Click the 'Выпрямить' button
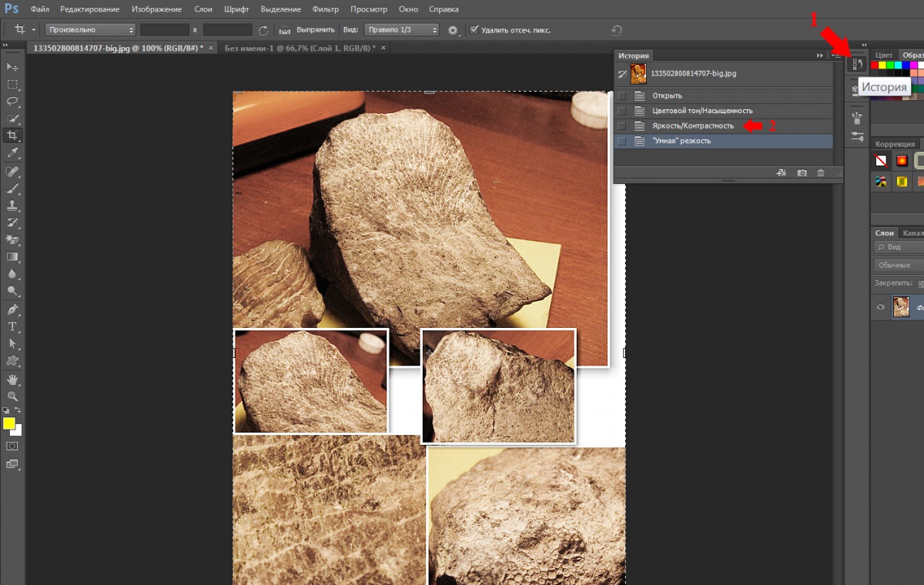Viewport: 924px width, 585px height. pyautogui.click(x=316, y=30)
